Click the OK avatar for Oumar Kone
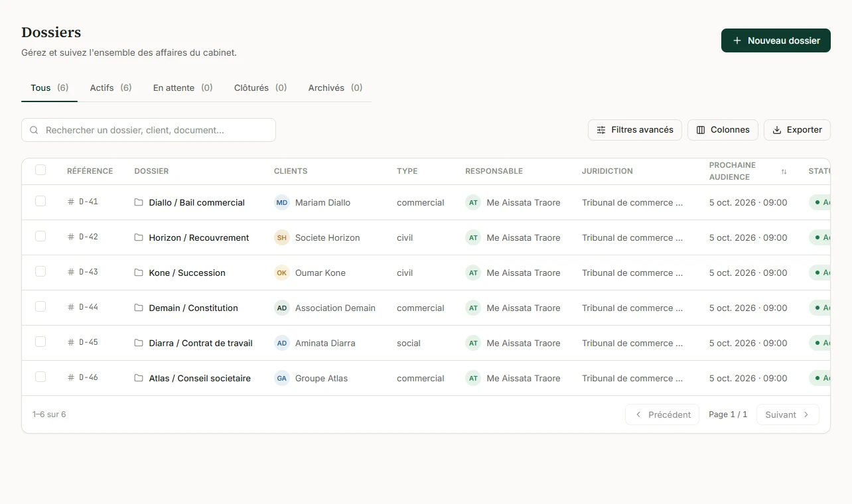Screen dimensions: 852x504 tap(282, 273)
